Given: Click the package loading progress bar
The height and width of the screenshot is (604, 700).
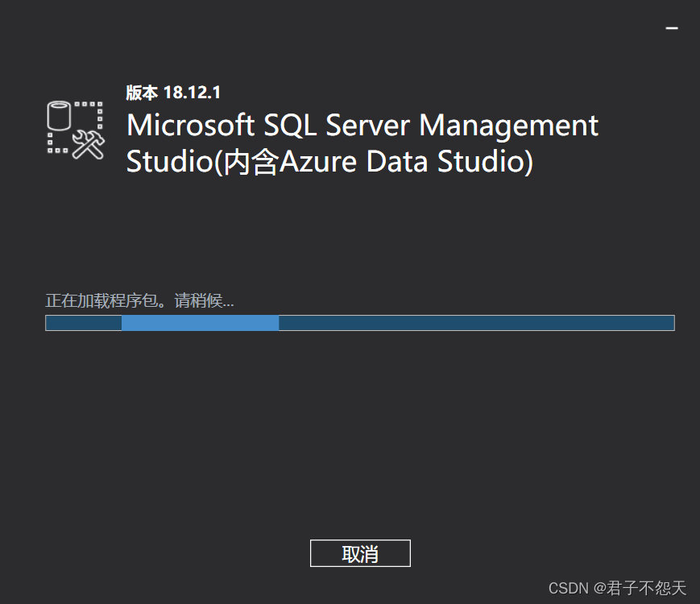Looking at the screenshot, I should [x=360, y=323].
